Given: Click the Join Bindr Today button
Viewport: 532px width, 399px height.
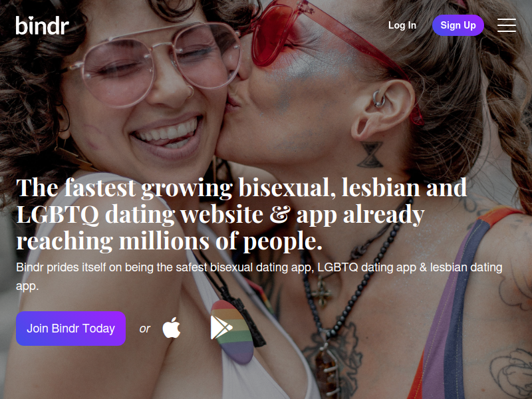Looking at the screenshot, I should click(x=71, y=329).
